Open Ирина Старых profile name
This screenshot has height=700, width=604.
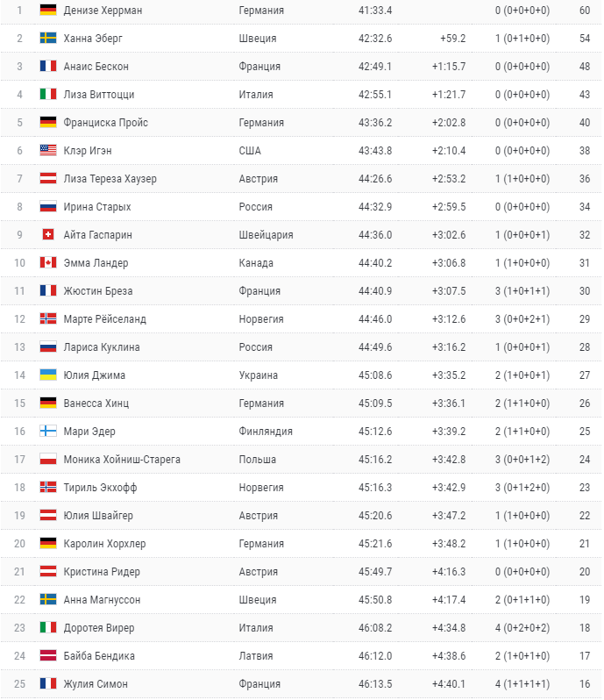pos(97,207)
